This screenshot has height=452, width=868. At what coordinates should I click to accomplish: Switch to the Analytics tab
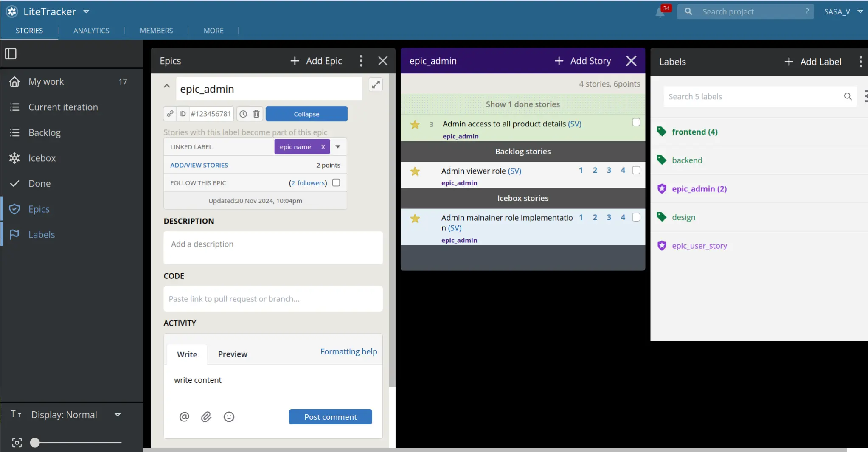tap(91, 31)
